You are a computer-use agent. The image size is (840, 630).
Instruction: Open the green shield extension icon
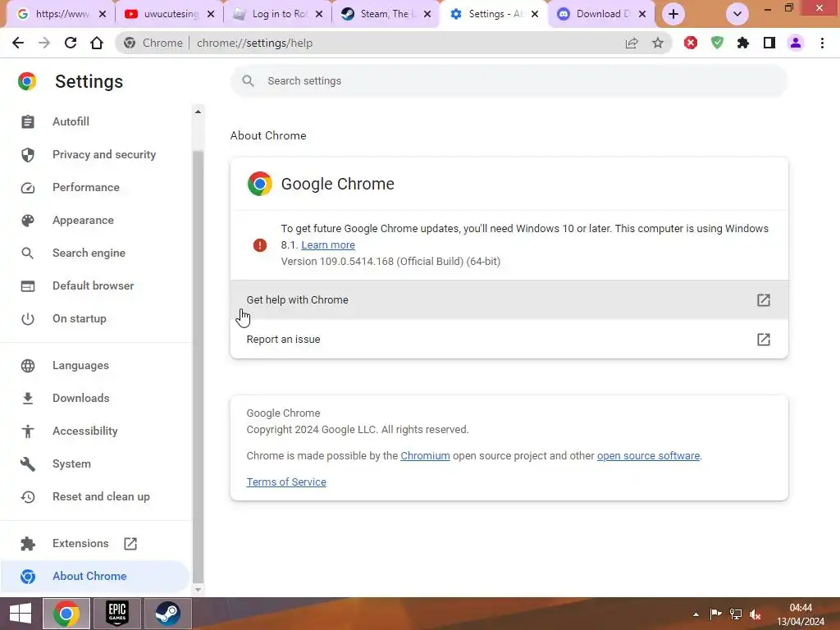click(717, 43)
